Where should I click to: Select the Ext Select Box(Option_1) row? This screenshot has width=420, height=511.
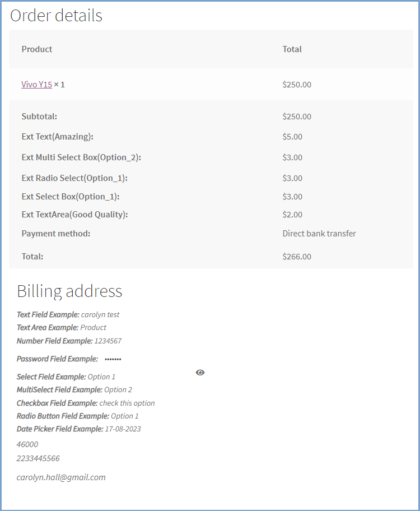coord(70,196)
